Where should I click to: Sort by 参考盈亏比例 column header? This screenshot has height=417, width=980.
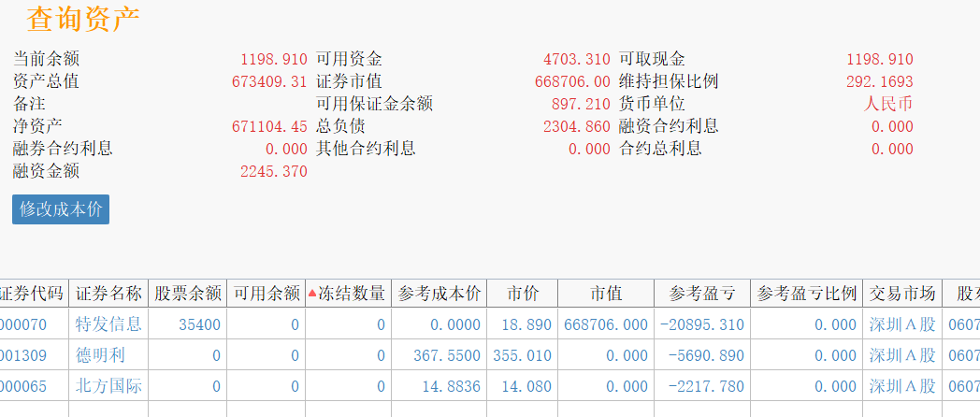[x=806, y=294]
